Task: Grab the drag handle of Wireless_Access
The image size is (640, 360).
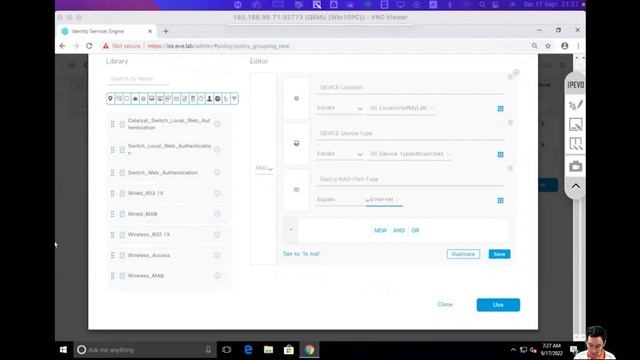Action: tap(113, 255)
